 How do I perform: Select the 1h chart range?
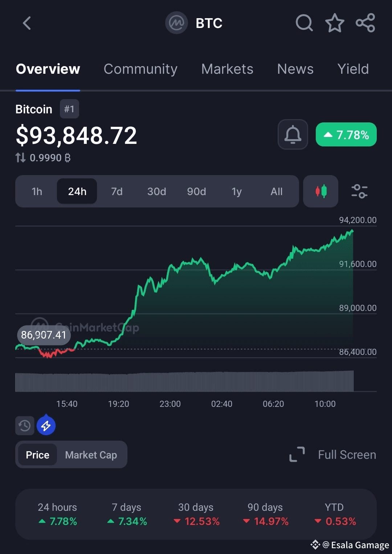click(37, 191)
